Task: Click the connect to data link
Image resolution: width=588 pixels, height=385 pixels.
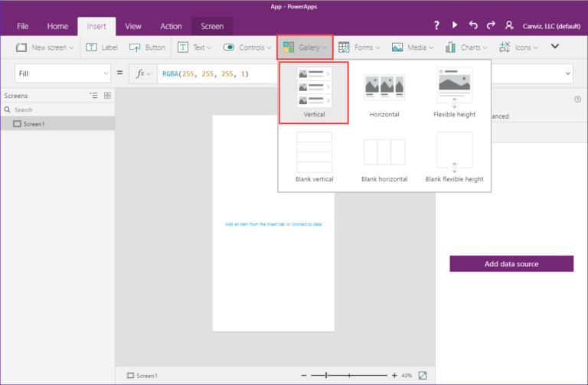Action: [307, 224]
